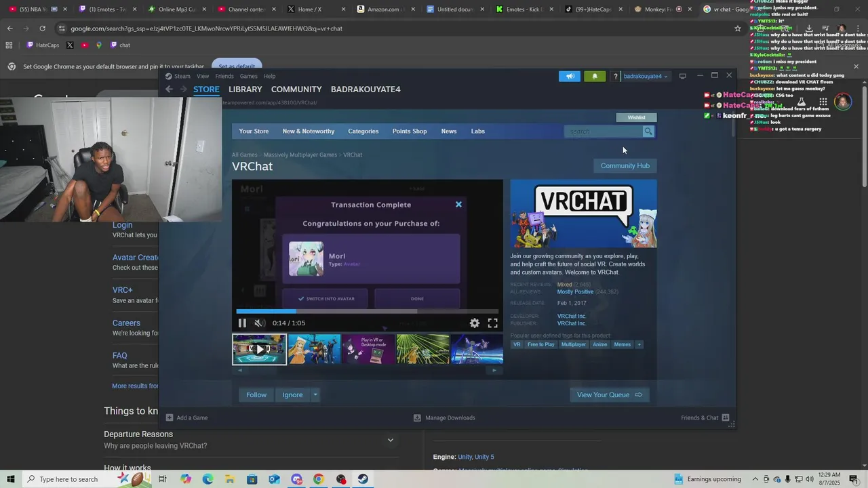Click the Anime tag
This screenshot has height=488, width=868.
[x=600, y=344]
